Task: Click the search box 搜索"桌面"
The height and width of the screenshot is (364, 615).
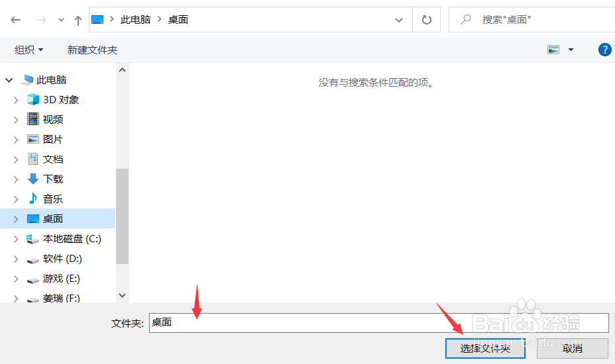Action: tap(532, 20)
